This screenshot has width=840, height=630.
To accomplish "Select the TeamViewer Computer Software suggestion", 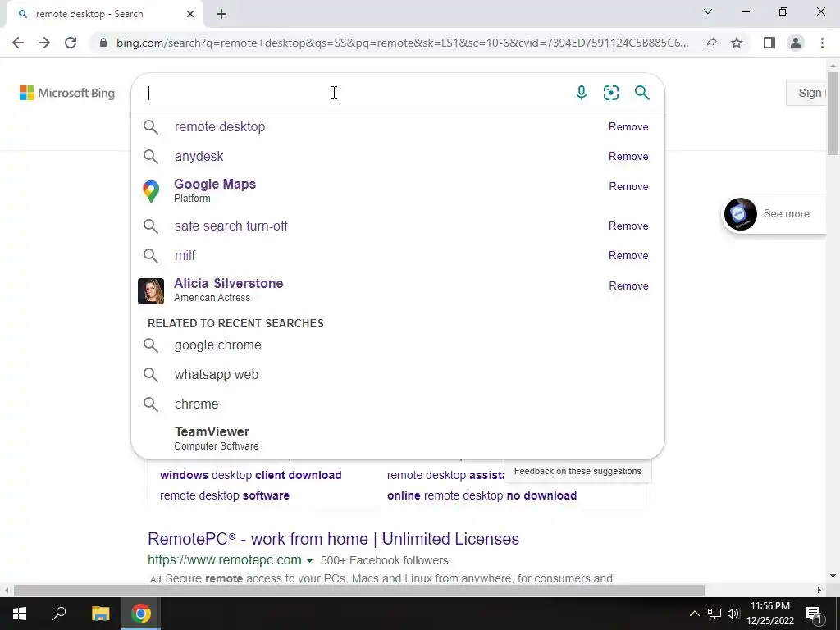I will click(398, 438).
